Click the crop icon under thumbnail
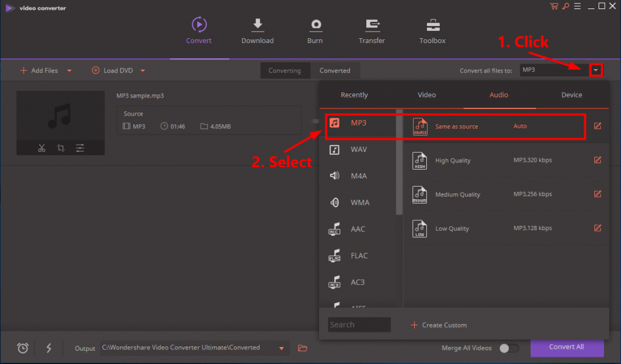Viewport: 621px width, 364px height. [61, 148]
